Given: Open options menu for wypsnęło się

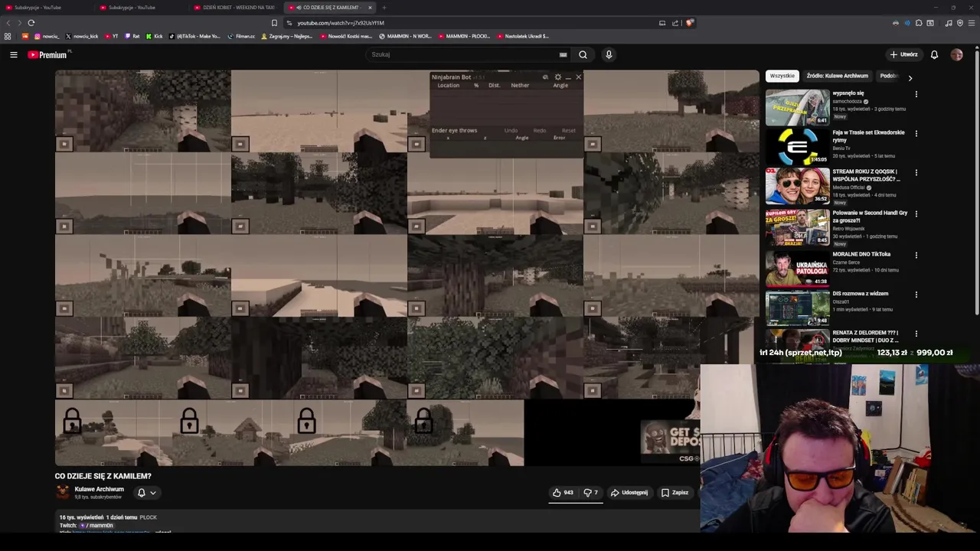Looking at the screenshot, I should (x=916, y=94).
